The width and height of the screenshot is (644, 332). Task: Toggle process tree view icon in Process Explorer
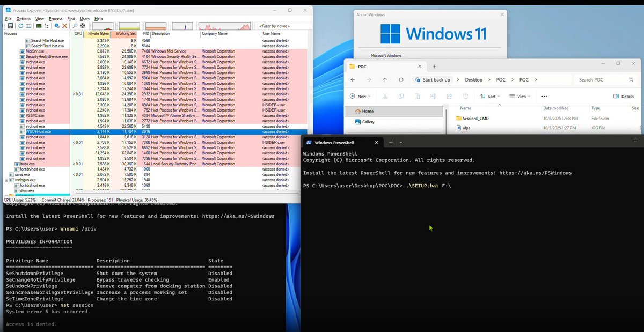pyautogui.click(x=46, y=26)
